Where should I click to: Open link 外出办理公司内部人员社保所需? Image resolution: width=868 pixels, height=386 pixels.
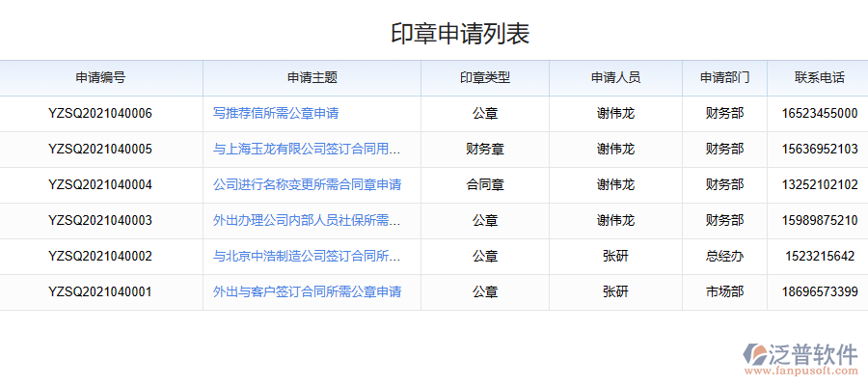306,220
